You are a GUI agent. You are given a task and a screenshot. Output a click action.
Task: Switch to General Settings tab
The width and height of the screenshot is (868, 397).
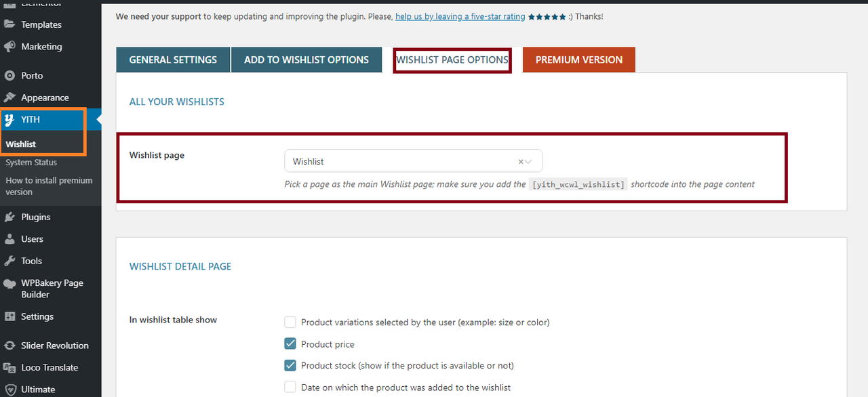(x=173, y=60)
